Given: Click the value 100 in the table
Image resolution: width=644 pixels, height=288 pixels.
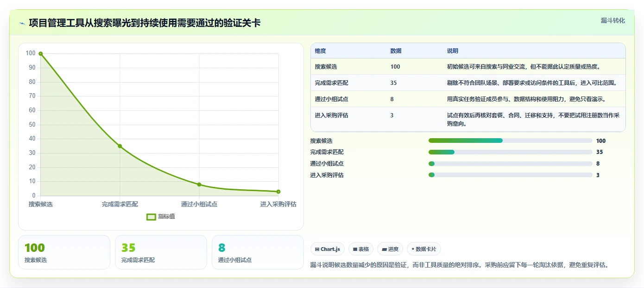Looking at the screenshot, I should (x=395, y=67).
